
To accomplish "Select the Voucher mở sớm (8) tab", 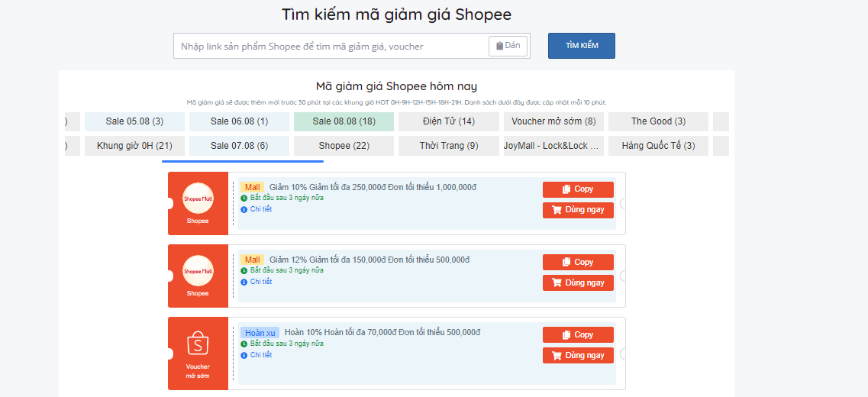I will (x=553, y=121).
